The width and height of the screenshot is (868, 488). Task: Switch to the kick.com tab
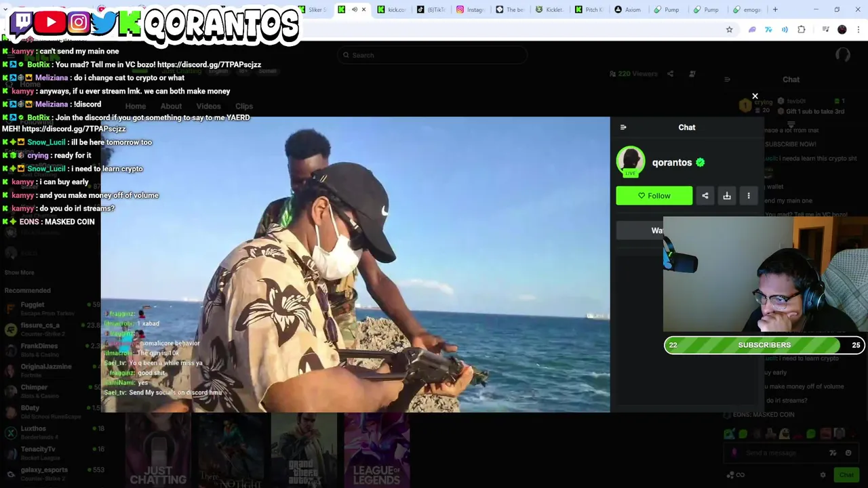click(x=392, y=9)
